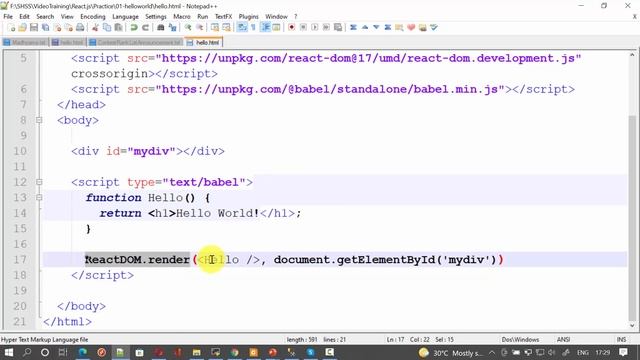The height and width of the screenshot is (360, 640).
Task: Open the Macro menu
Action: tap(182, 17)
